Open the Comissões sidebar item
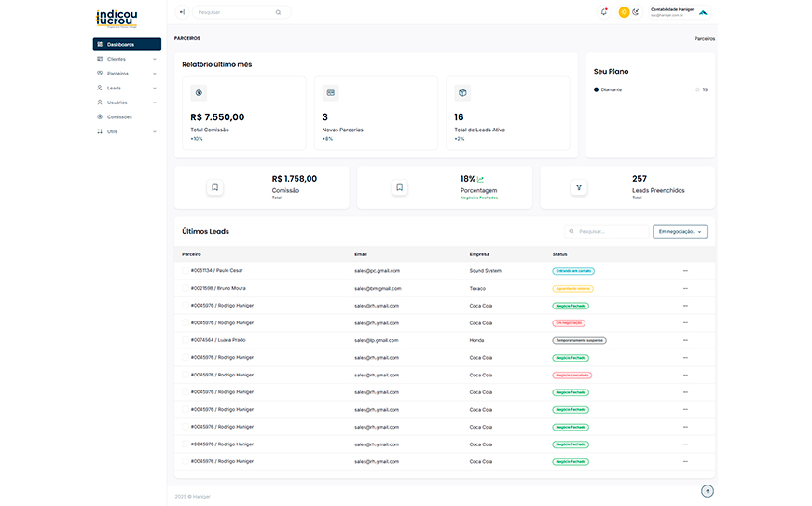This screenshot has width=812, height=506. click(x=119, y=117)
